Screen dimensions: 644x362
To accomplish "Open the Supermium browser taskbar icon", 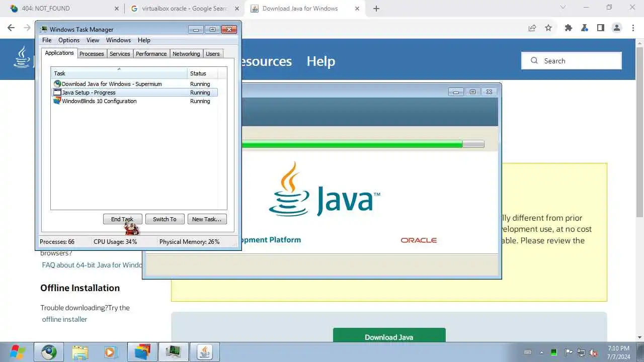I will click(x=49, y=352).
